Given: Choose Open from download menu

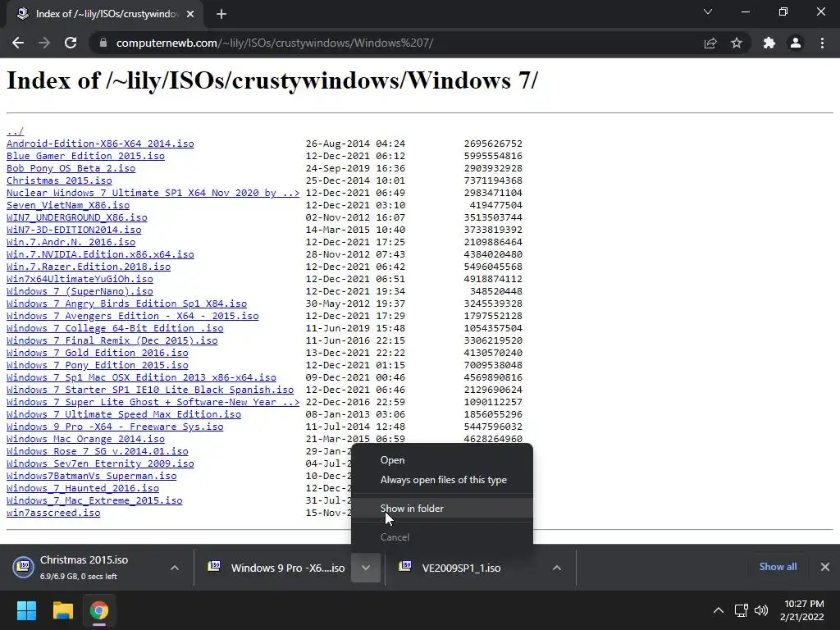Looking at the screenshot, I should click(442, 460).
